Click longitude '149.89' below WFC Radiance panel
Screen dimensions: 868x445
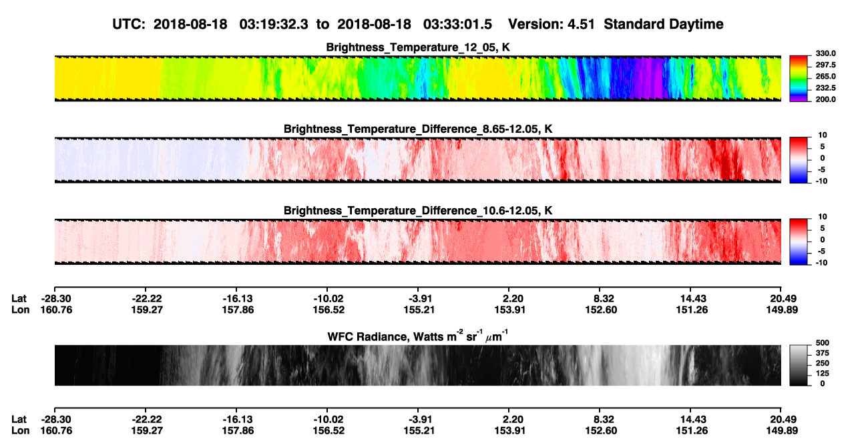(781, 430)
